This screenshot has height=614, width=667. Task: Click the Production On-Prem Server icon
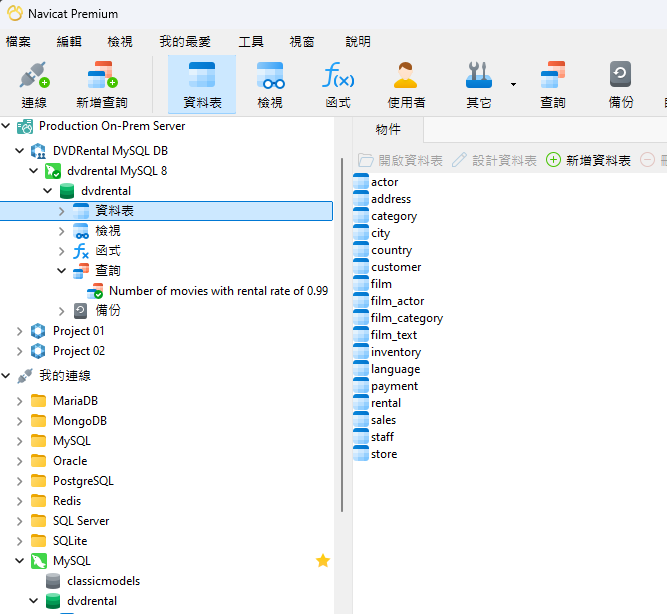pyautogui.click(x=25, y=126)
